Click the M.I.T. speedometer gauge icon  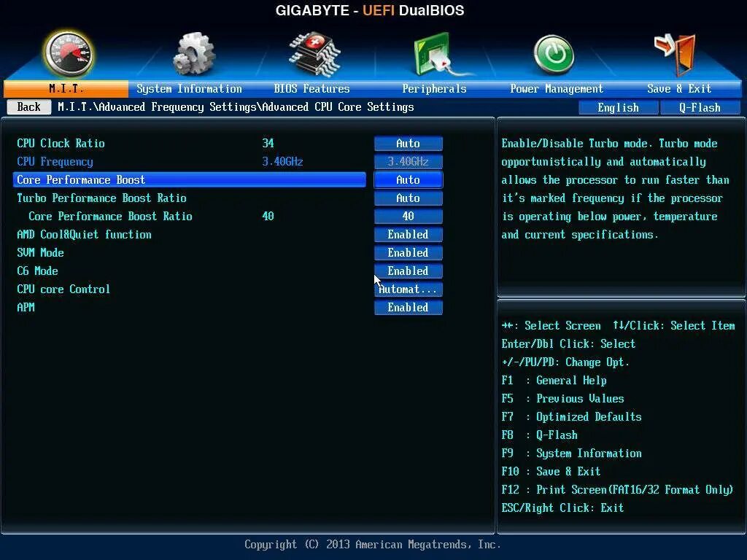point(69,54)
